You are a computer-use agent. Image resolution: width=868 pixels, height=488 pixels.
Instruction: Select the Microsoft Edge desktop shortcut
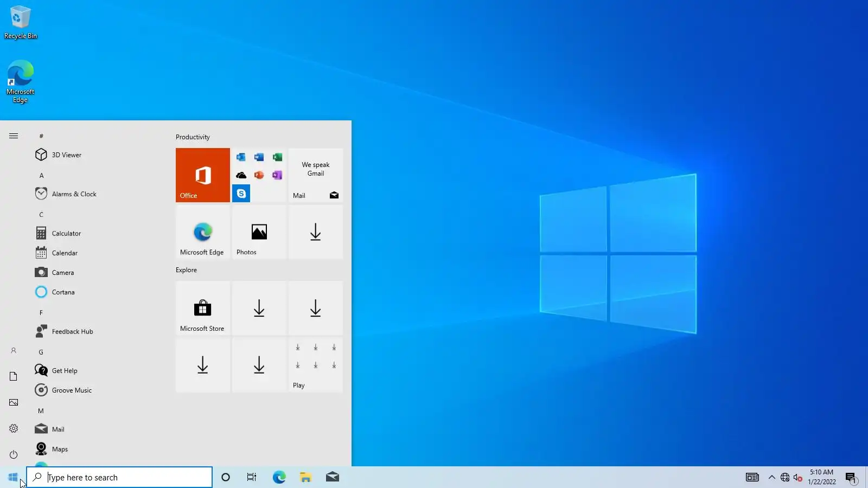pos(21,81)
